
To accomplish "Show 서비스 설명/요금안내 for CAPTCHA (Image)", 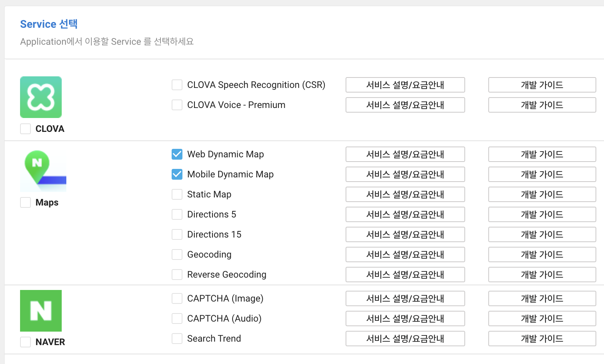I will pyautogui.click(x=405, y=298).
